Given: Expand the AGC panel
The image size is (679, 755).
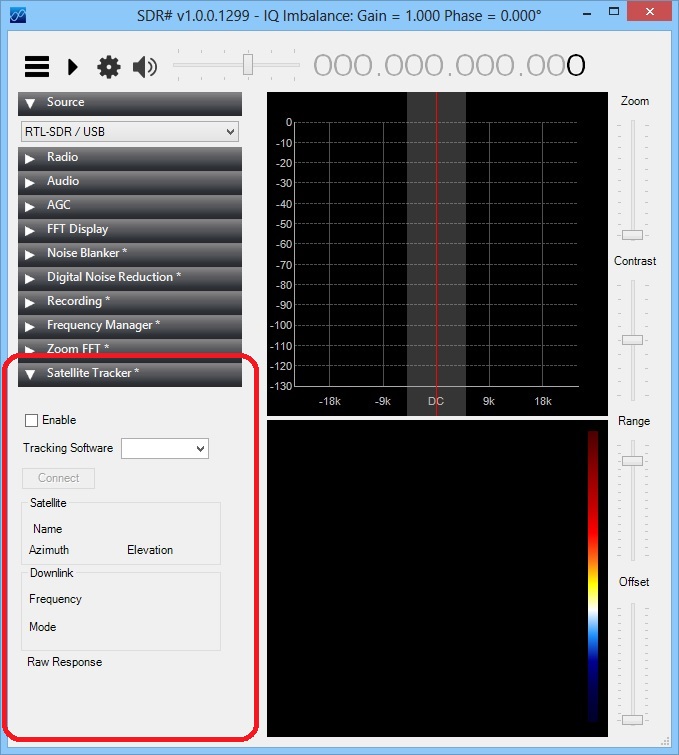Looking at the screenshot, I should (130, 207).
